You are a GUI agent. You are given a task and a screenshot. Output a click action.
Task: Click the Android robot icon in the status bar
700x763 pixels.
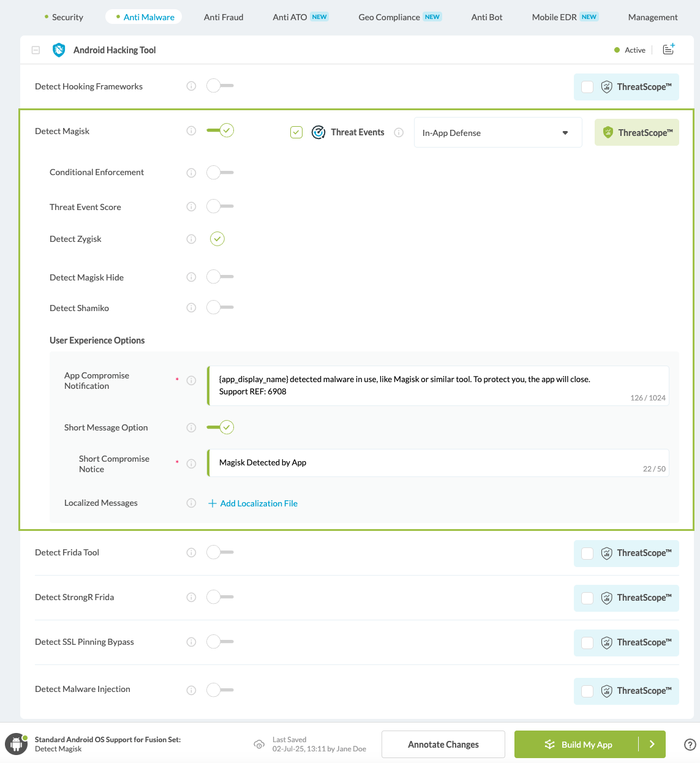coord(15,744)
